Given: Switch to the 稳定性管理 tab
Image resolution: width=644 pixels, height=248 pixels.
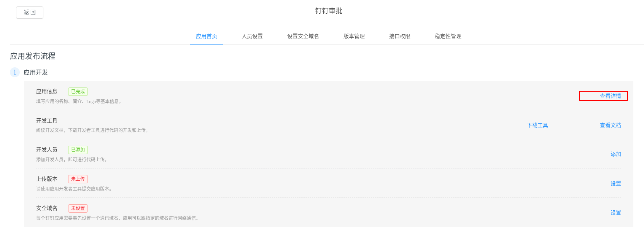Looking at the screenshot, I should tap(448, 37).
